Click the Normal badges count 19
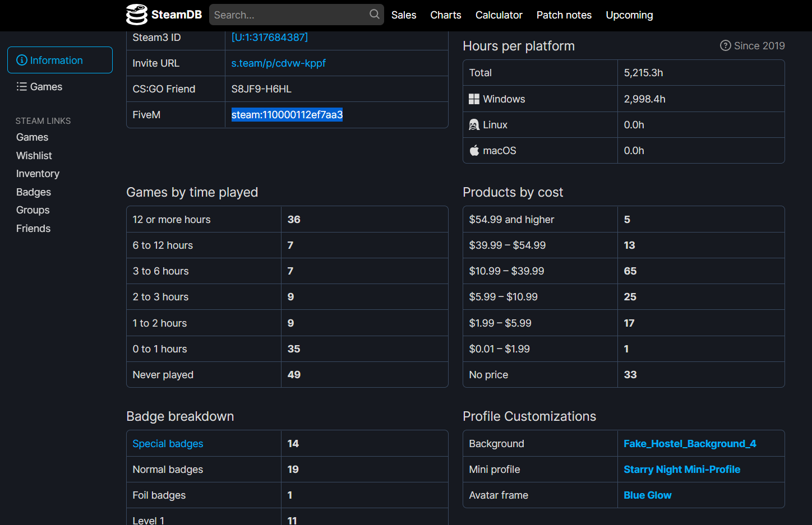The height and width of the screenshot is (525, 812). [293, 470]
